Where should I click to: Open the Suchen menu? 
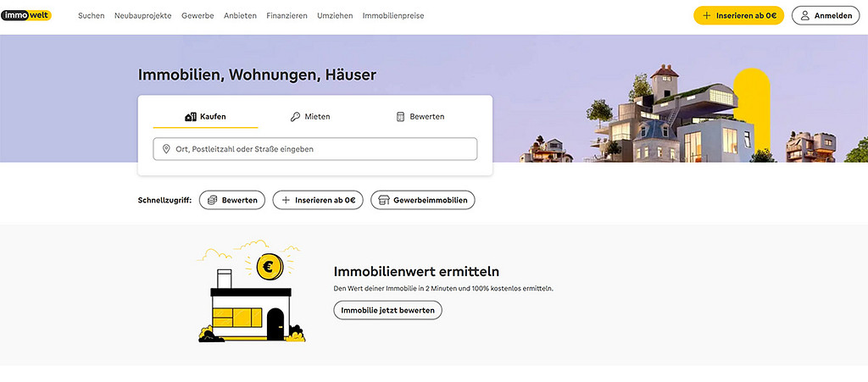click(91, 16)
